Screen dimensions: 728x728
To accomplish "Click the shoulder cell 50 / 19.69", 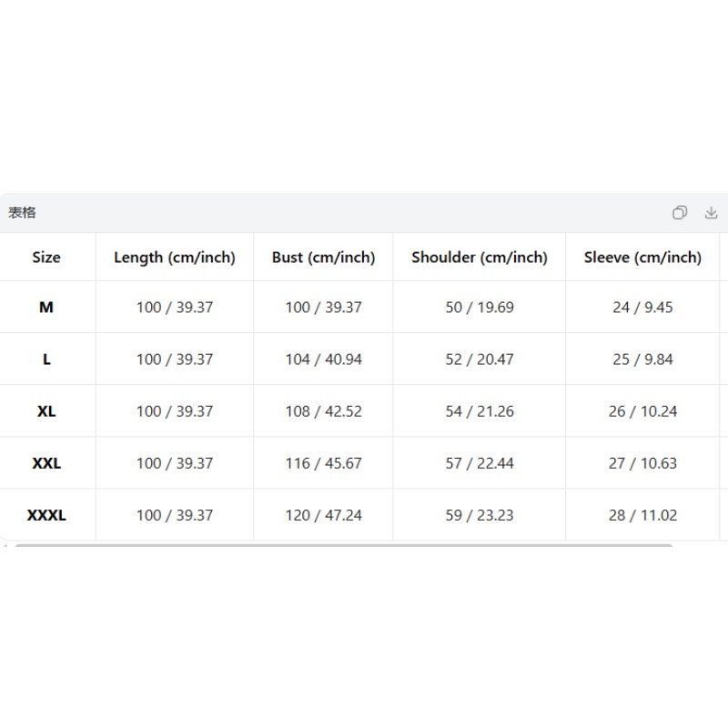I will click(480, 307).
